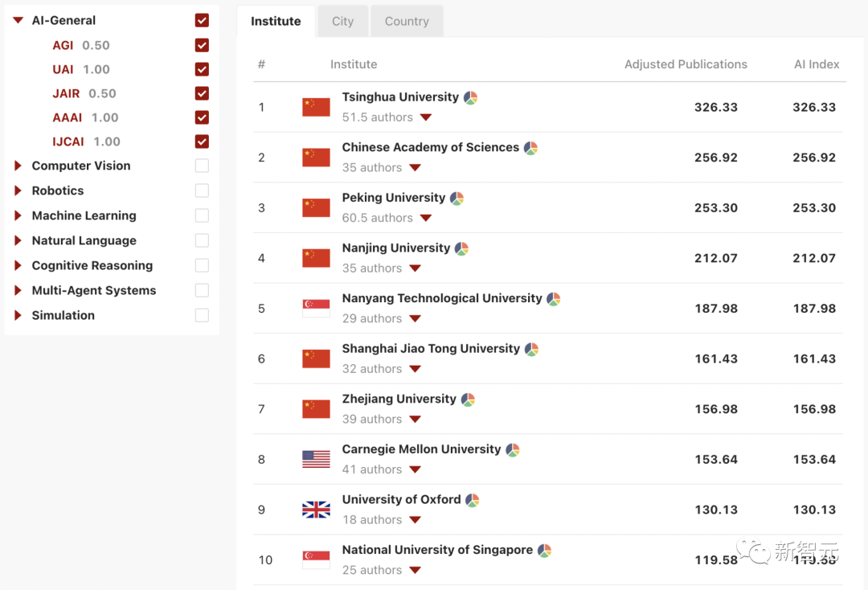Click the Tsinghua University name link
Image resolution: width=868 pixels, height=590 pixels.
coord(399,96)
